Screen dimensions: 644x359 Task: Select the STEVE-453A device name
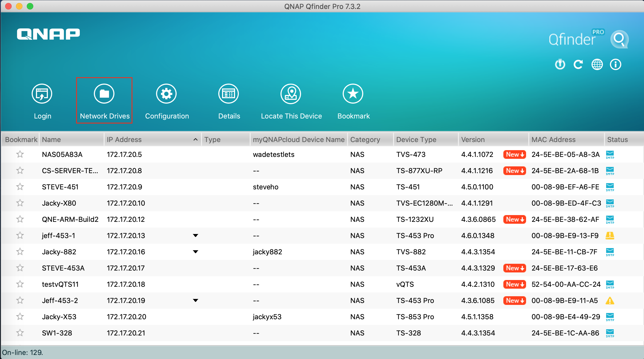63,268
